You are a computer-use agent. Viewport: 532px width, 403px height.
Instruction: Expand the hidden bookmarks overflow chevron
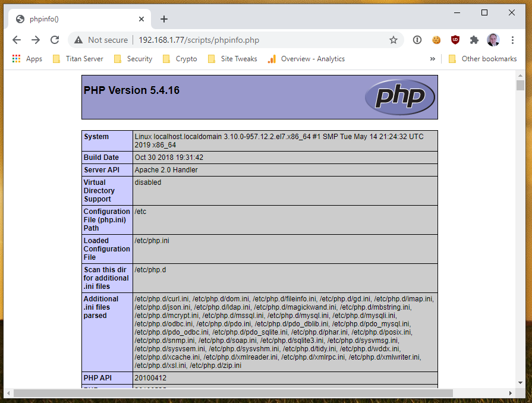click(432, 59)
